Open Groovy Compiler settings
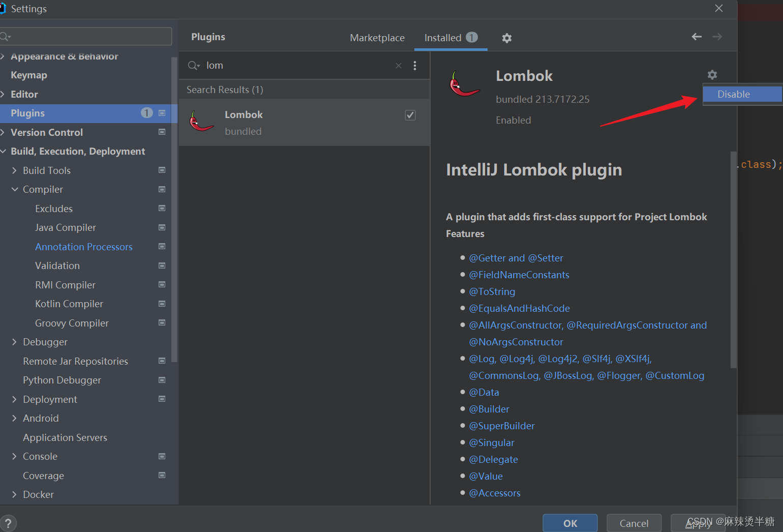783x532 pixels. (72, 323)
